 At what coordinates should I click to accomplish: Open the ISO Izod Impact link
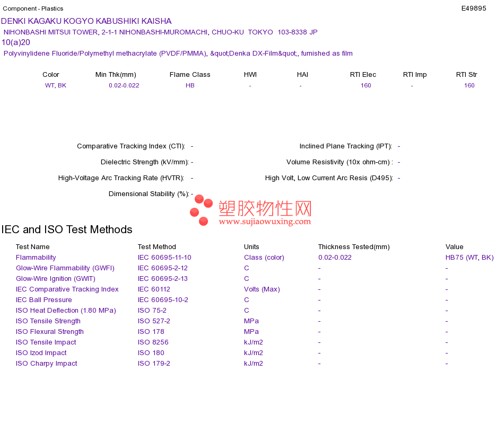coord(41,353)
